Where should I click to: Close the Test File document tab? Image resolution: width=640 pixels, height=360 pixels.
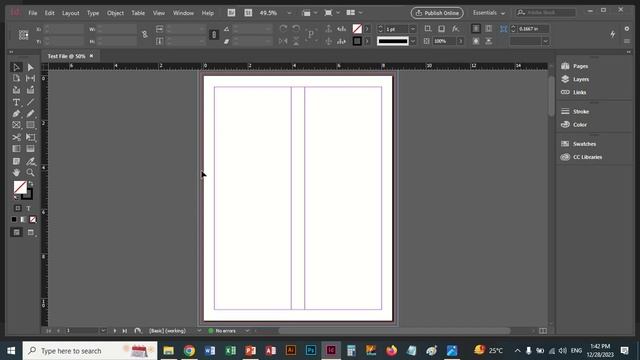[91, 56]
